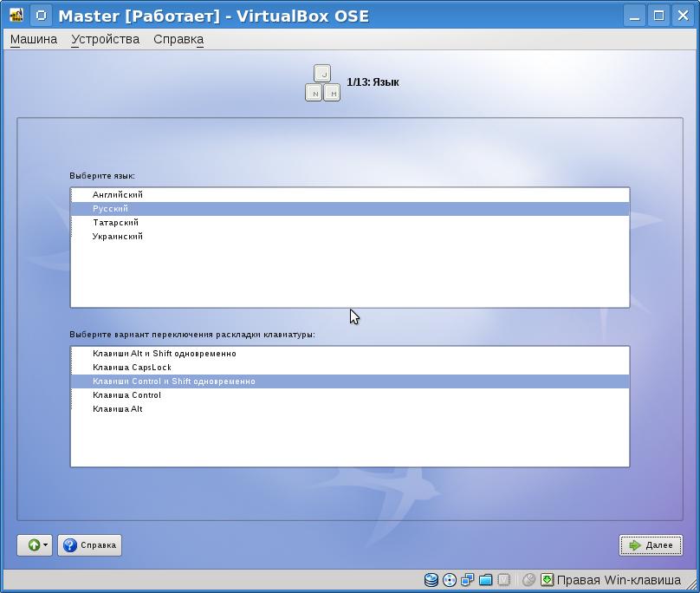Click the shared folders icon in status bar

pyautogui.click(x=485, y=580)
